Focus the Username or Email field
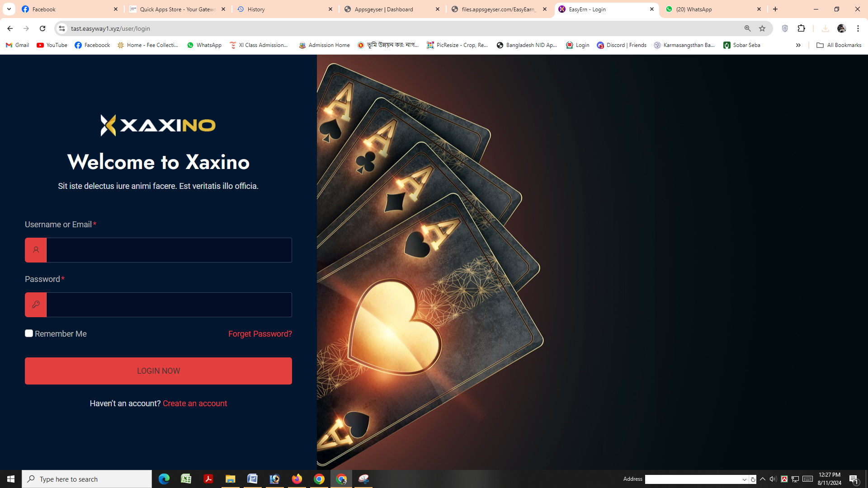Viewport: 868px width, 488px height. pos(158,250)
